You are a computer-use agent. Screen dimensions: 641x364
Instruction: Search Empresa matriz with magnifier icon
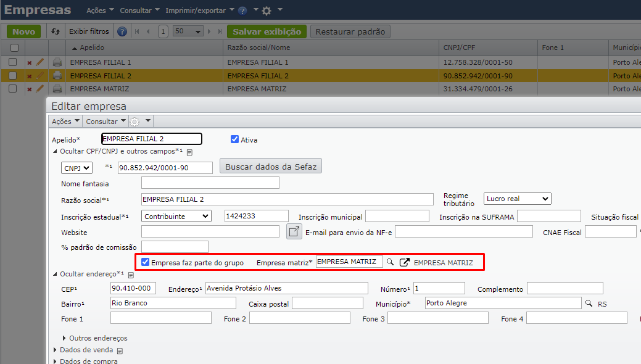(390, 262)
